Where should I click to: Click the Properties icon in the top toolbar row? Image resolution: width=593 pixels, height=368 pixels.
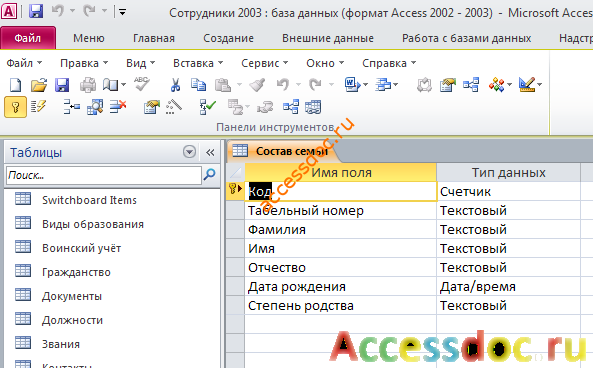click(x=447, y=85)
